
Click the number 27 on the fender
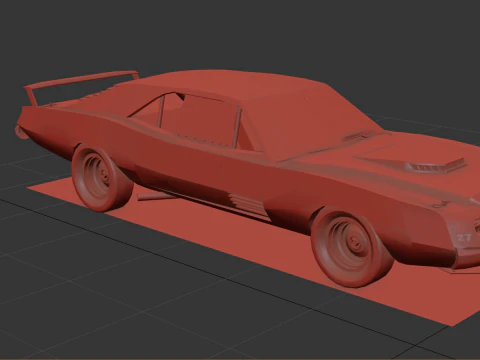(464, 238)
